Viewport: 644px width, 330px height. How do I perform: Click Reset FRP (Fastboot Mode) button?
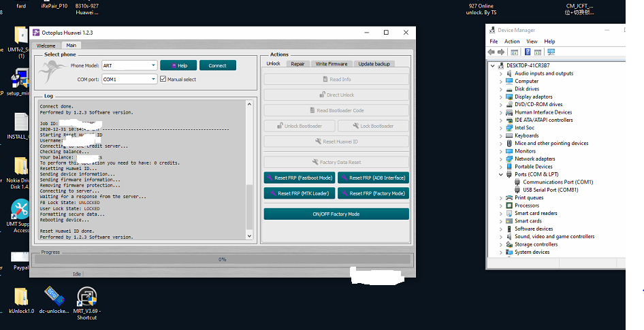click(300, 178)
